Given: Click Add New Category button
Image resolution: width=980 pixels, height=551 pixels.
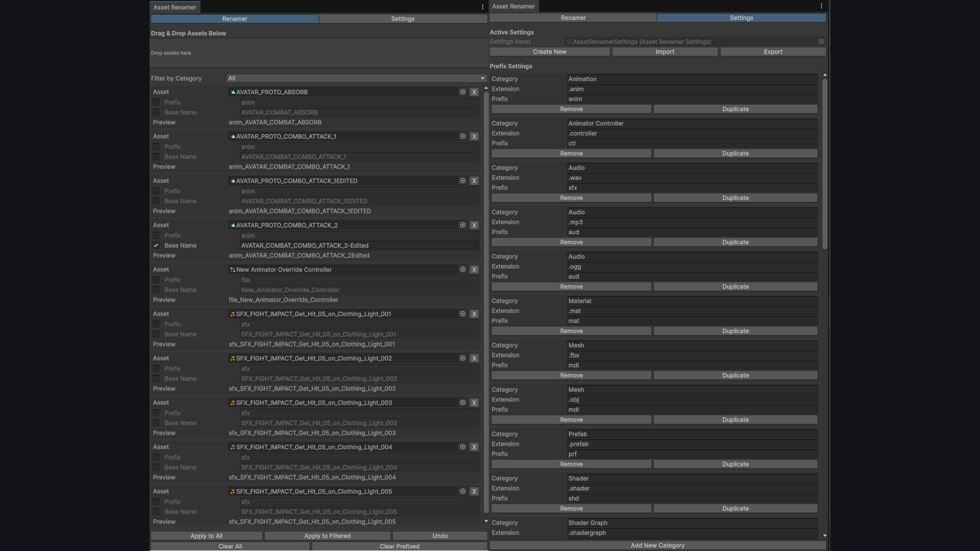Looking at the screenshot, I should [658, 545].
